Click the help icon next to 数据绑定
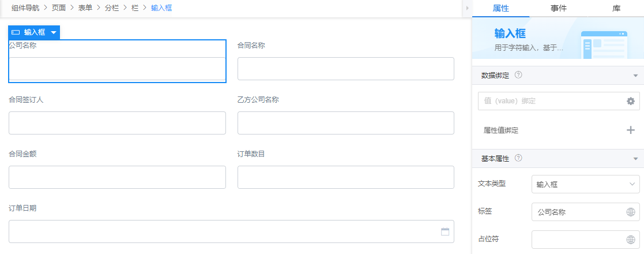Screen dimensions: 644x254 click(x=518, y=75)
